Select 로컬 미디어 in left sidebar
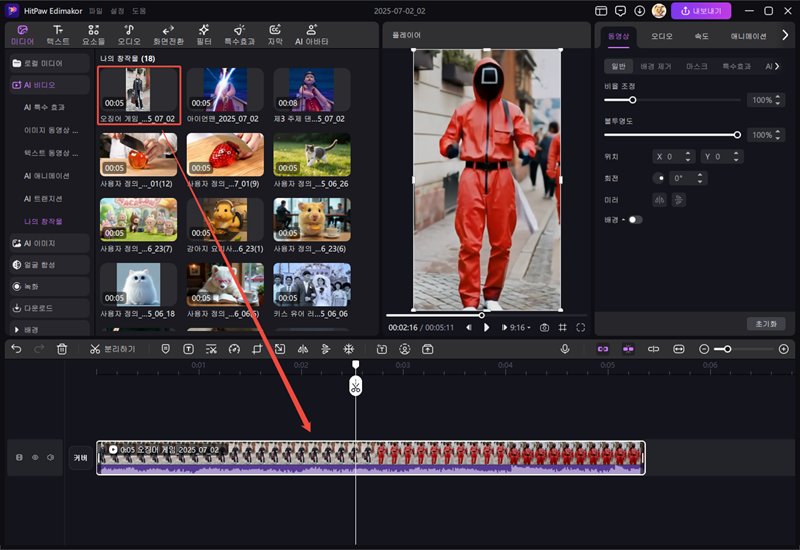Image resolution: width=800 pixels, height=550 pixels. pos(49,63)
